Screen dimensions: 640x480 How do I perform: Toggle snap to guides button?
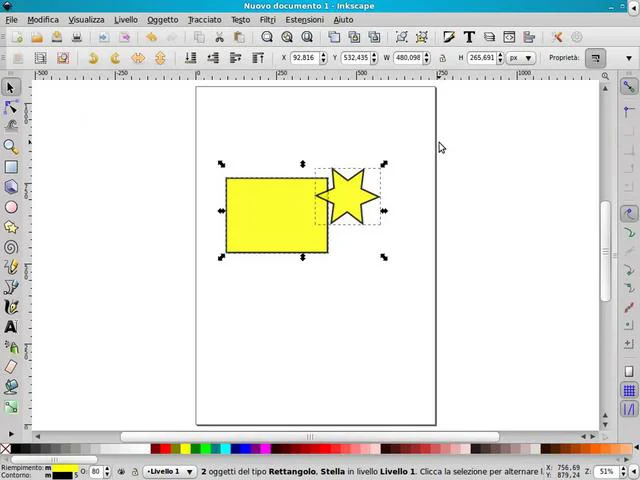pos(629,409)
